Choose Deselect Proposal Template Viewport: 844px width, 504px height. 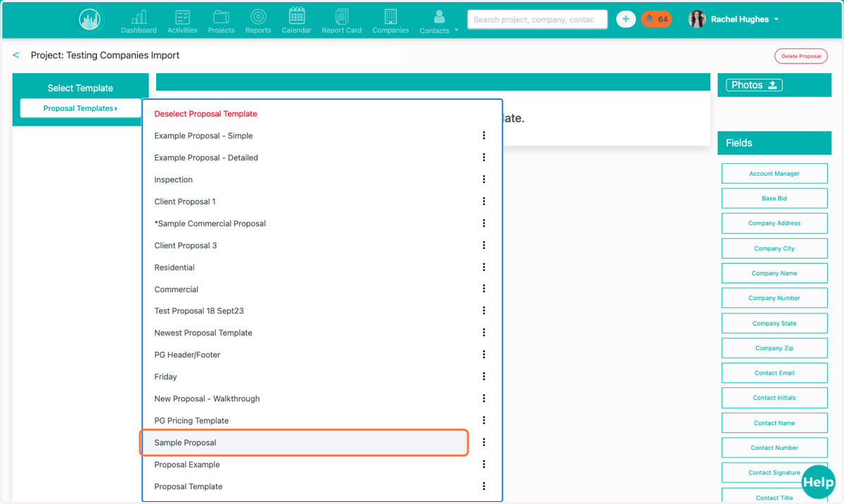(205, 114)
